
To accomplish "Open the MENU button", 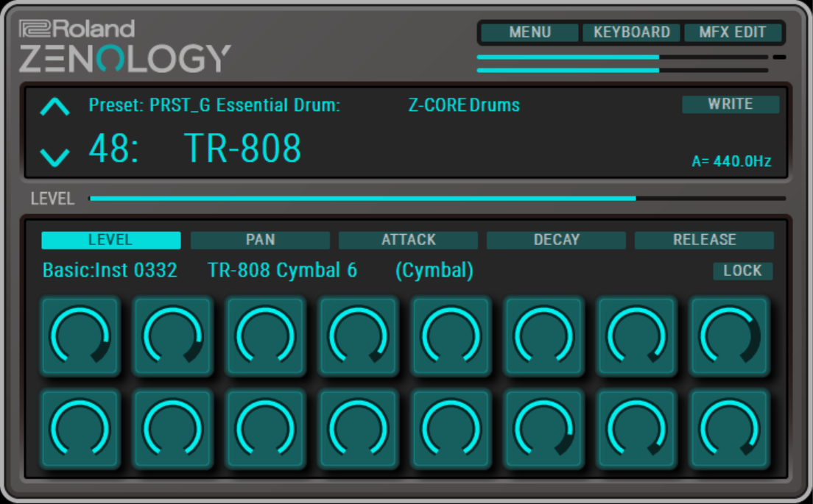I will pyautogui.click(x=529, y=32).
